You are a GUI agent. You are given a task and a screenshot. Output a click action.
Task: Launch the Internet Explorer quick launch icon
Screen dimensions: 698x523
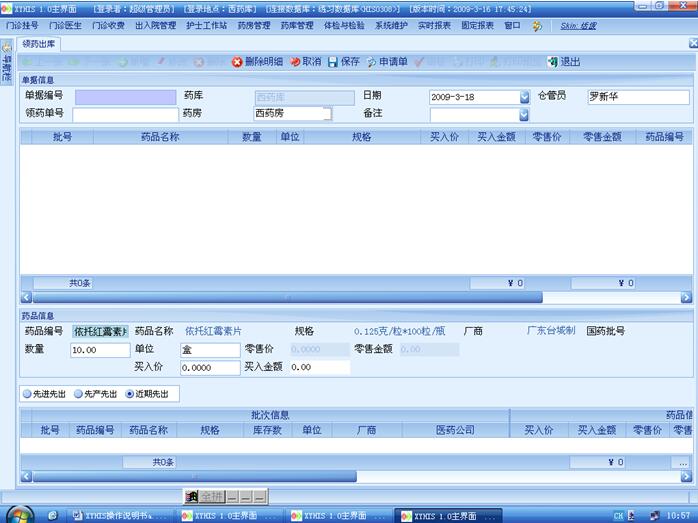coord(53,515)
